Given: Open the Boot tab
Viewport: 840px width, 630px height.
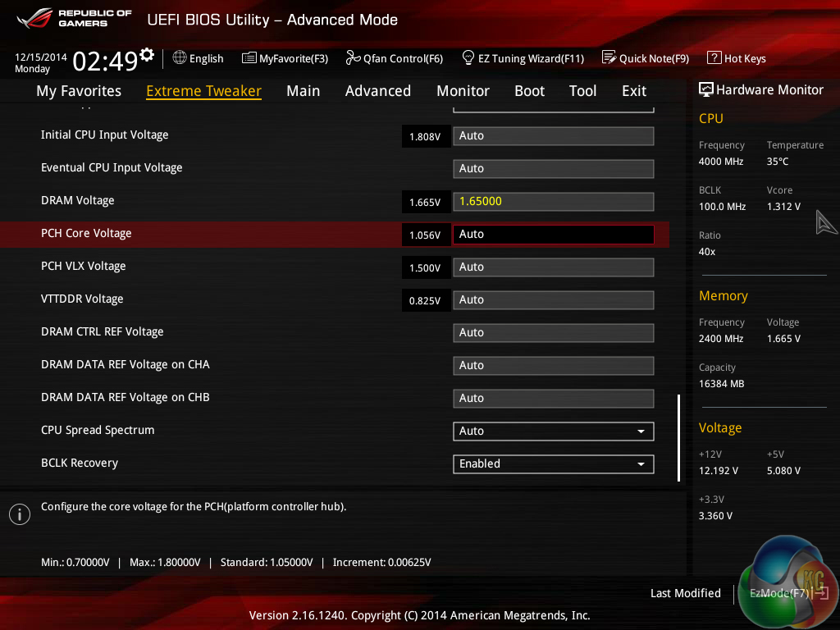Looking at the screenshot, I should pos(529,91).
